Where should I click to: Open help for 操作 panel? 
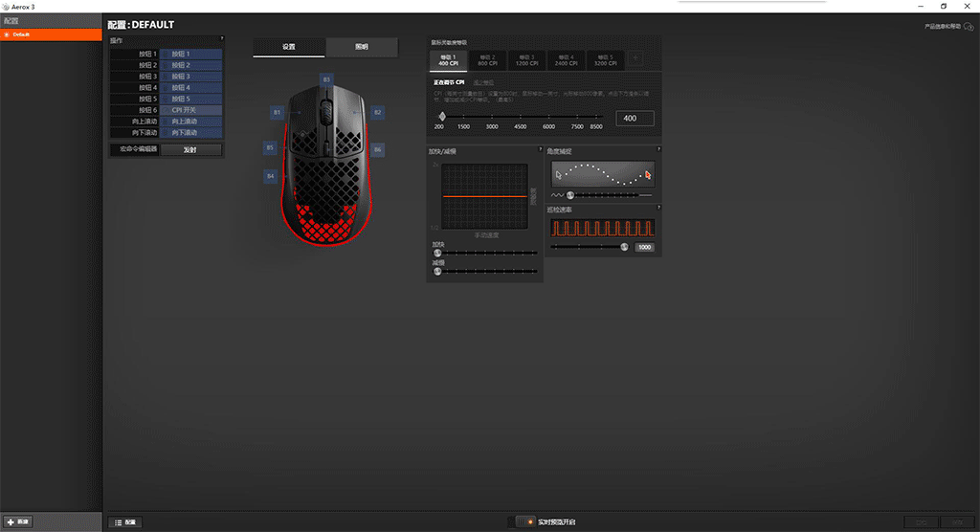(222, 39)
